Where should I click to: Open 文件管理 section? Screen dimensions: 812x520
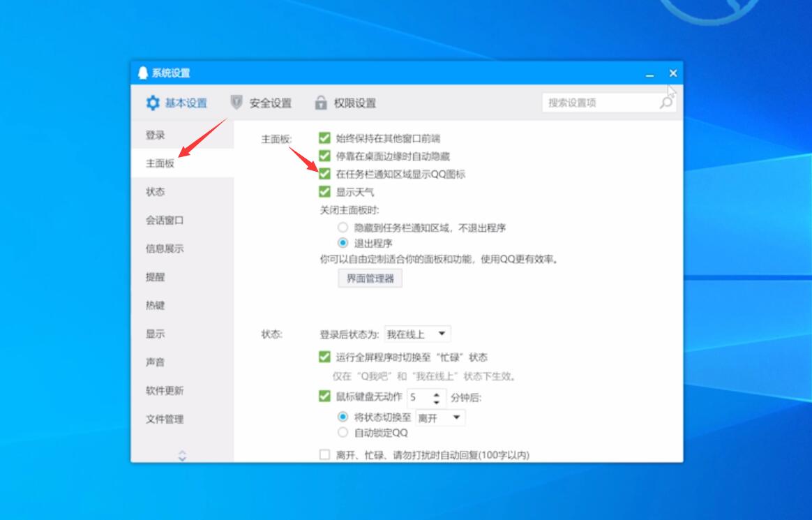[182, 419]
